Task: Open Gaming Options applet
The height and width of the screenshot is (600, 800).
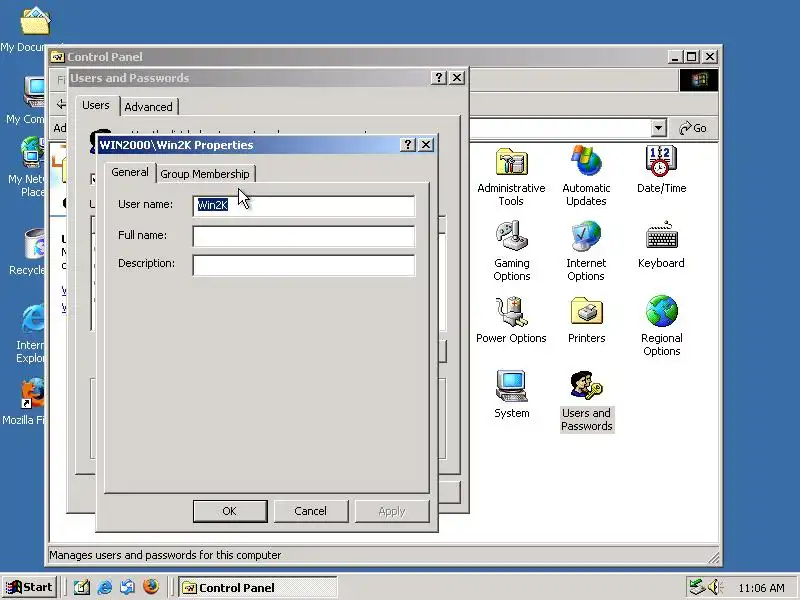Action: [511, 251]
